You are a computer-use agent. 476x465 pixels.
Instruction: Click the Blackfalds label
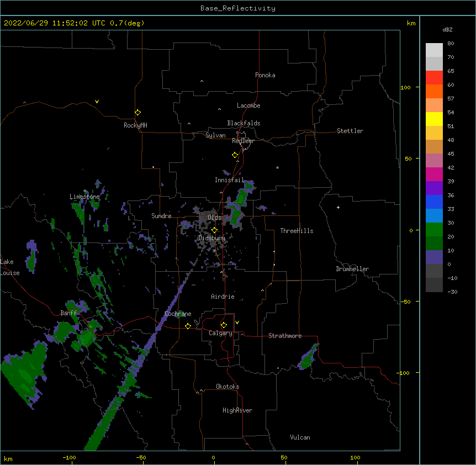tap(244, 123)
